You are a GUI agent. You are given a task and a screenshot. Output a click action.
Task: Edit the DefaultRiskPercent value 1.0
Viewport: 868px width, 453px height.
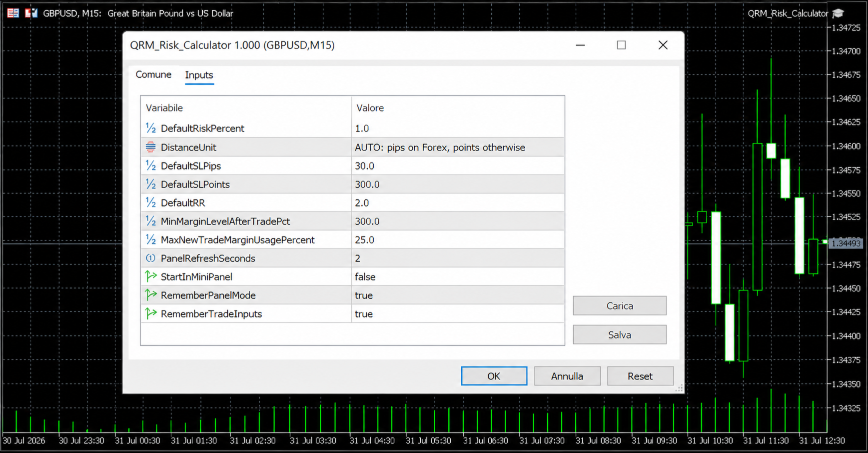(458, 128)
